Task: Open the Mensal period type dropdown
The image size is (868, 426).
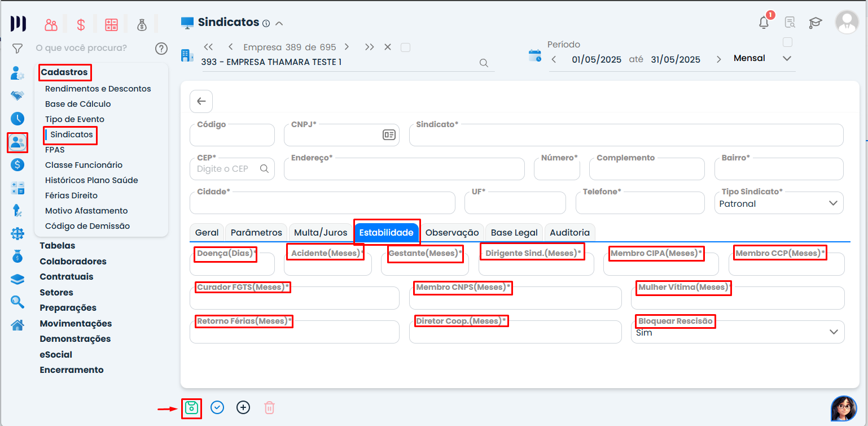Action: [762, 59]
